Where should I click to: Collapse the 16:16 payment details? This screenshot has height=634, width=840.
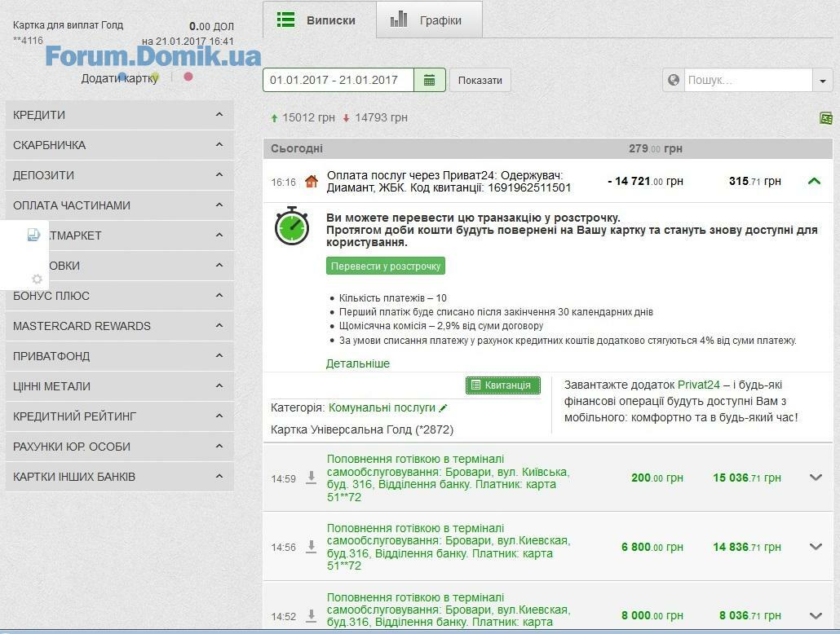pos(814,181)
